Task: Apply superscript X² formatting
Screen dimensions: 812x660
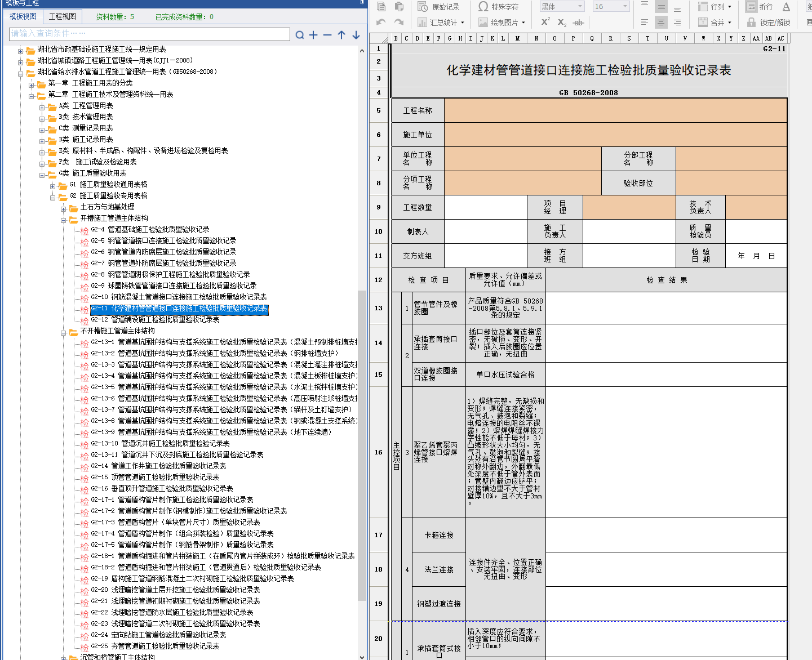Action: [545, 22]
